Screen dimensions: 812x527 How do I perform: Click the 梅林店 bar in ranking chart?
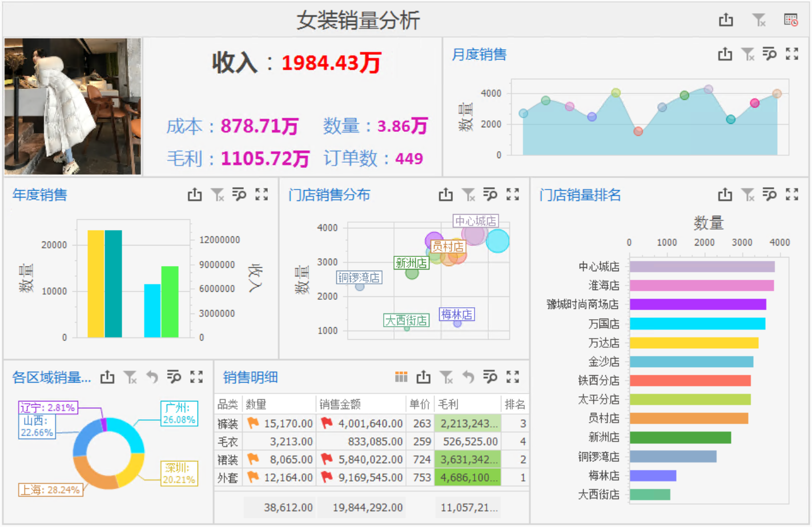tap(653, 476)
